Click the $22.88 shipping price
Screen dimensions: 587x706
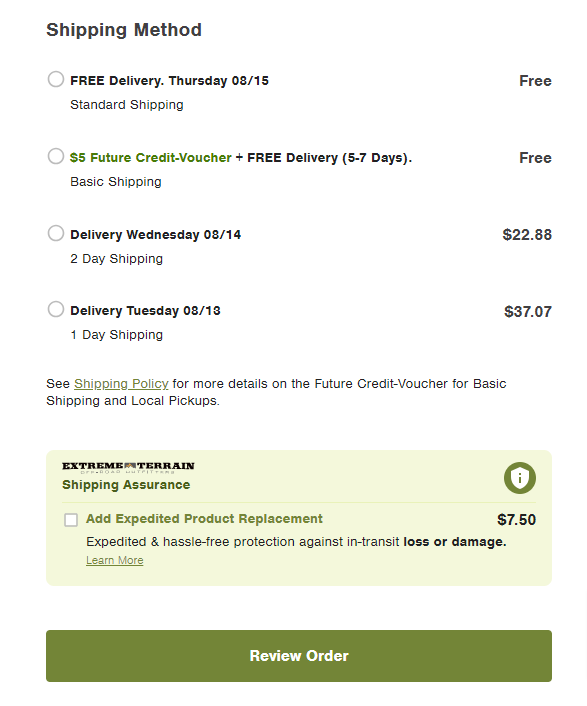point(527,235)
